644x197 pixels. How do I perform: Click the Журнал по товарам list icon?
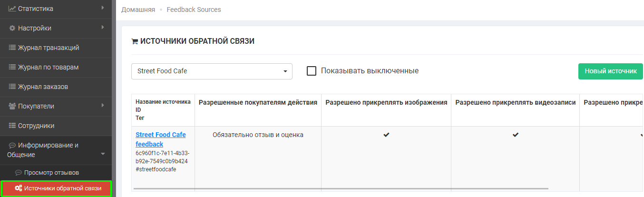tap(12, 67)
